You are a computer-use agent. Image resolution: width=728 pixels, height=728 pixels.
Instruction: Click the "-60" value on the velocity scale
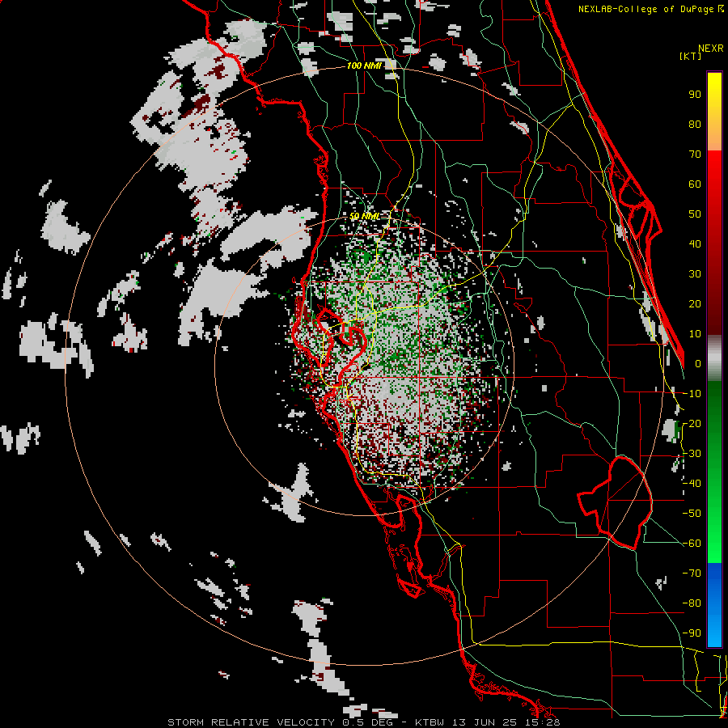click(692, 544)
